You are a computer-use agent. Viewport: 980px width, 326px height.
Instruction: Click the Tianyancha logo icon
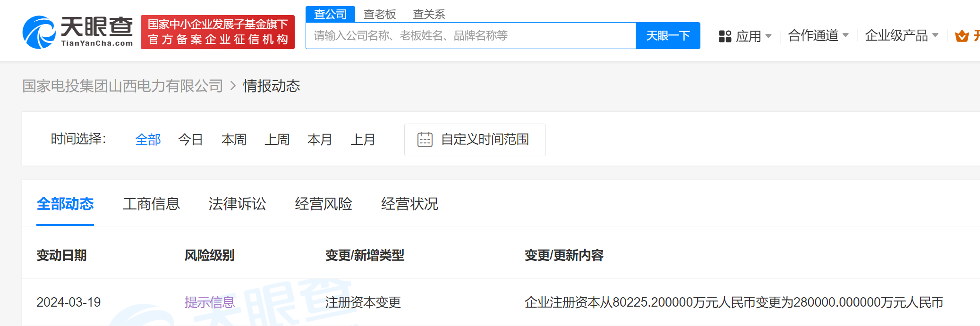point(39,32)
